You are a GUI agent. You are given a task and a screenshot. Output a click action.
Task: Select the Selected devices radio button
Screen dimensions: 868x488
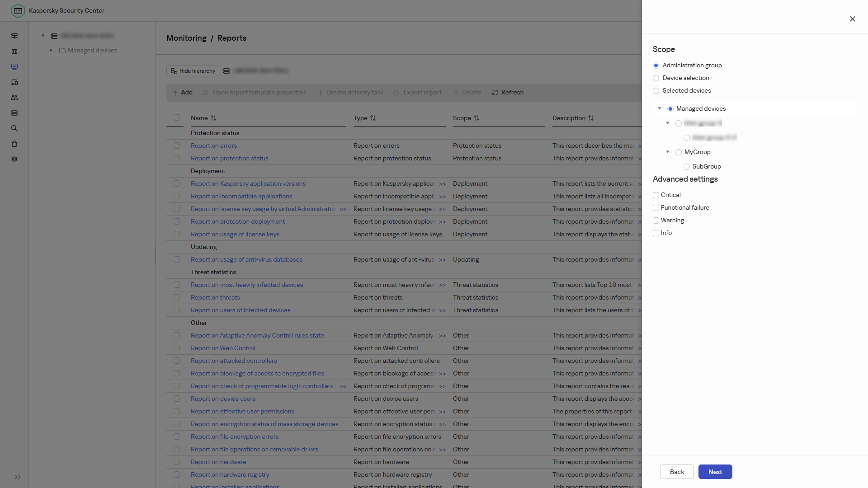pos(656,91)
